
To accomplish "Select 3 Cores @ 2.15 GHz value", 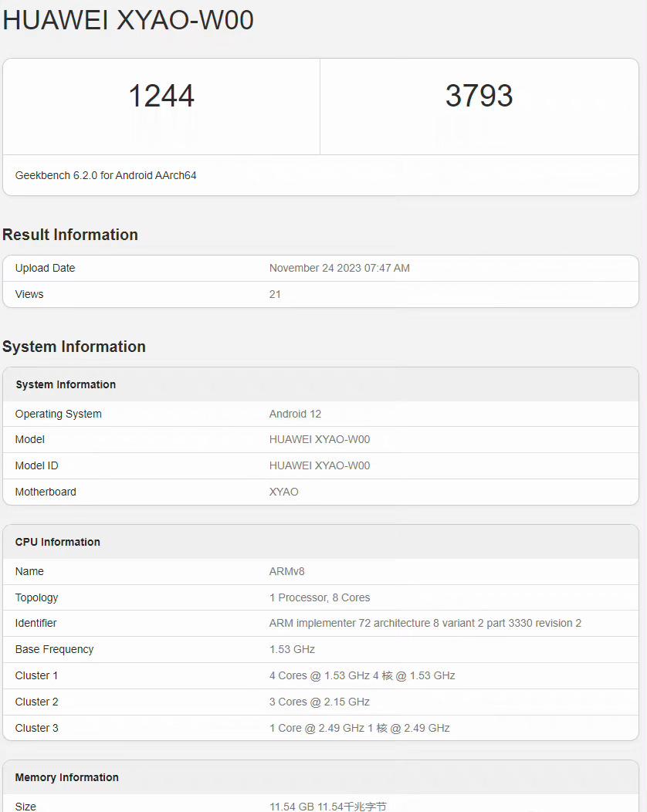I will [x=319, y=702].
